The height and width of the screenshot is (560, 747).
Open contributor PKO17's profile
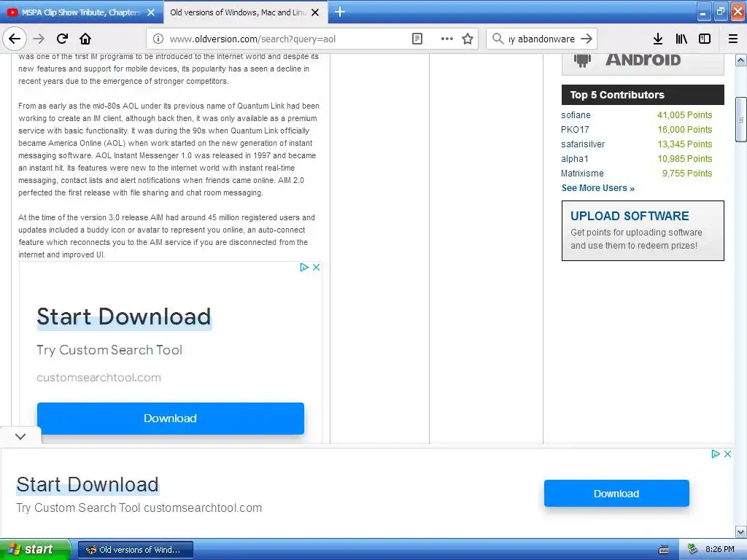coord(575,130)
